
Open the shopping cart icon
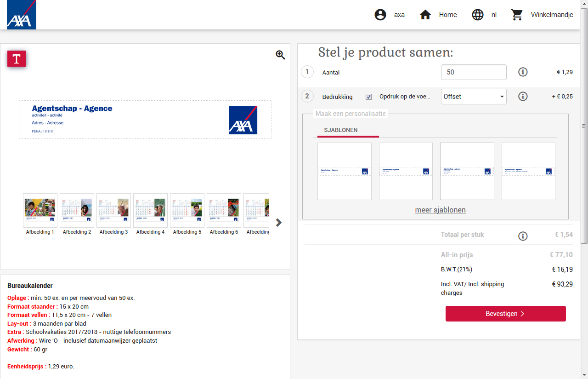point(517,15)
